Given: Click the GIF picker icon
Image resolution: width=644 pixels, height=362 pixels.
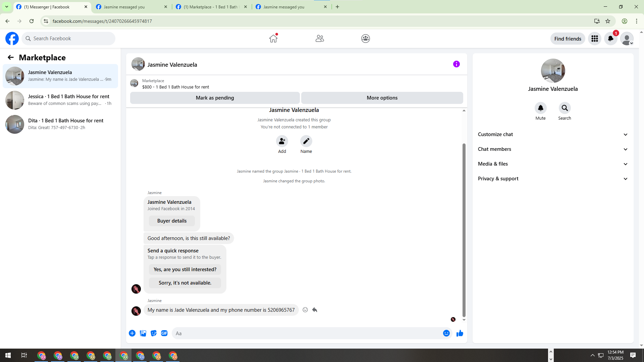Looking at the screenshot, I should (x=164, y=333).
